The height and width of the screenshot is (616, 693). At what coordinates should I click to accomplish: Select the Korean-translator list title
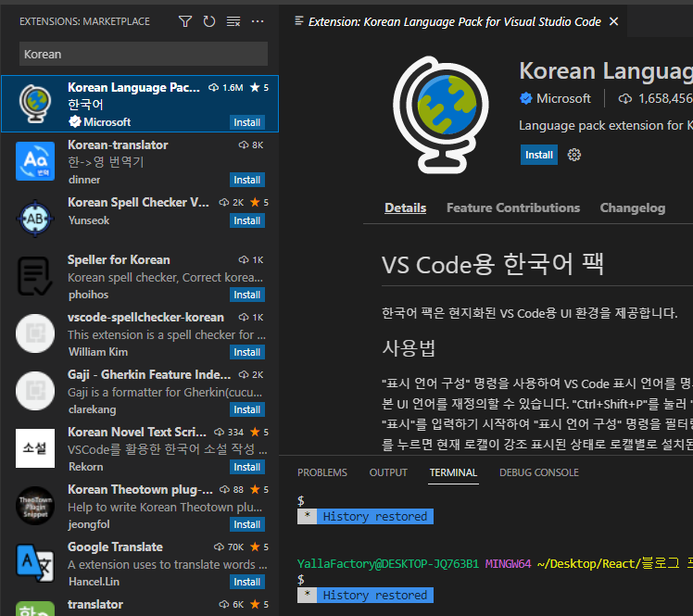click(x=118, y=145)
